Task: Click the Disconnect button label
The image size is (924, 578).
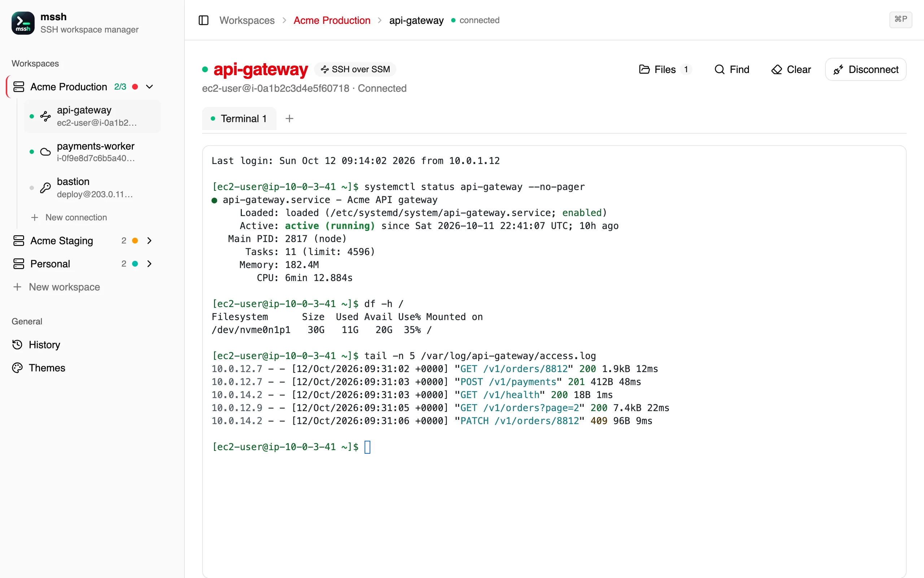Action: click(x=873, y=70)
